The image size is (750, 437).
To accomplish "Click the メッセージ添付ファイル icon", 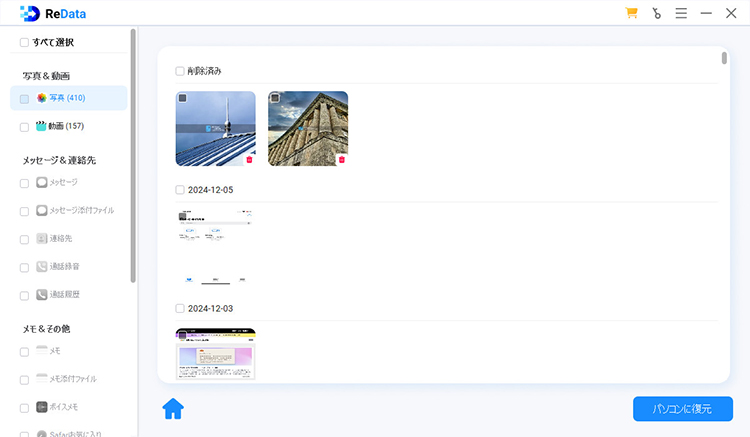I will tap(42, 210).
